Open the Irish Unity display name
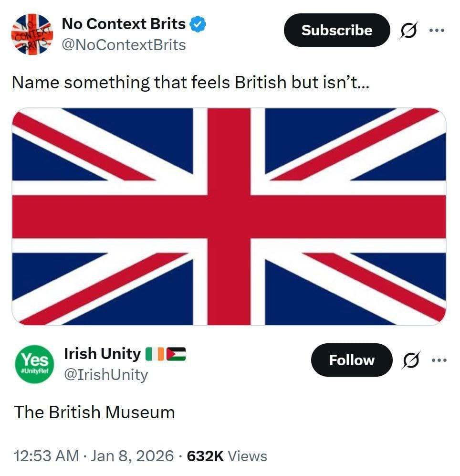Viewport: 460px width, 476px height. (102, 354)
